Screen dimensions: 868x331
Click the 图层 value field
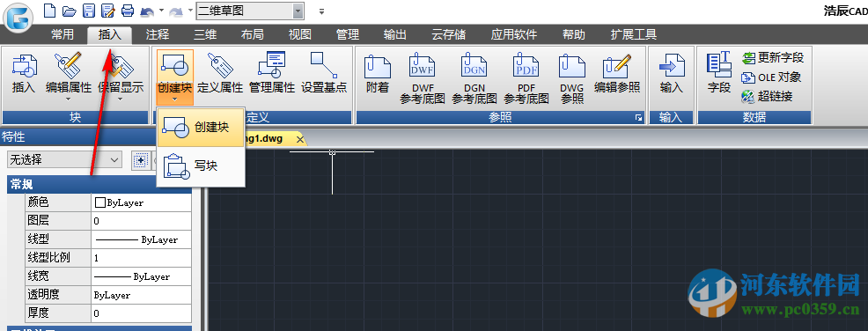click(x=141, y=221)
